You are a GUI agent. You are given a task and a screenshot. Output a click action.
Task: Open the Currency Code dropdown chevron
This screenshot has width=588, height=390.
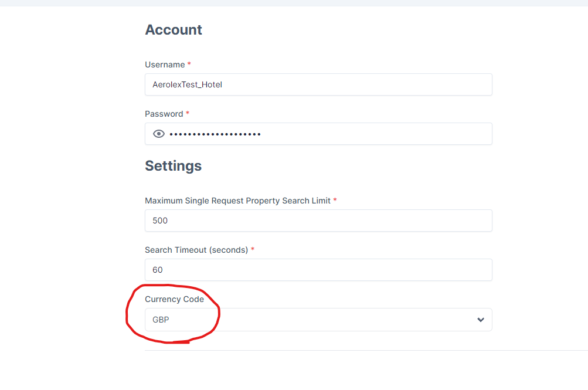[480, 320]
